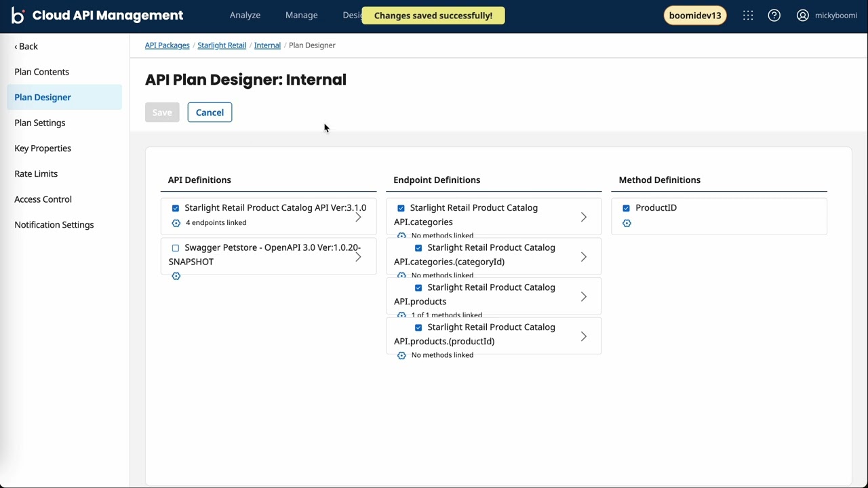Viewport: 868px width, 488px height.
Task: Open Notification Settings in sidebar
Action: tap(54, 225)
